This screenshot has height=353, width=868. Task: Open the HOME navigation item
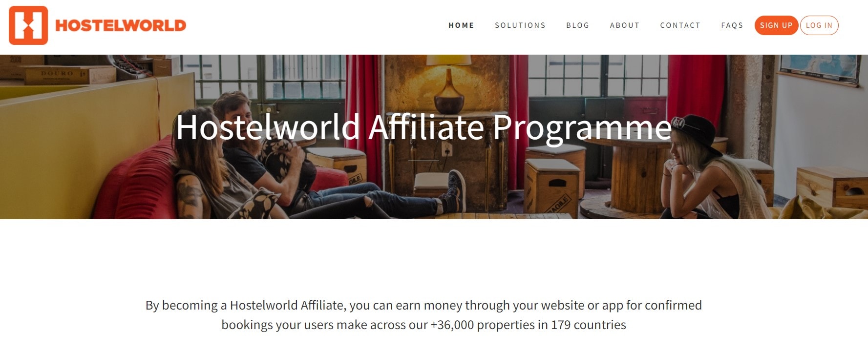(461, 25)
